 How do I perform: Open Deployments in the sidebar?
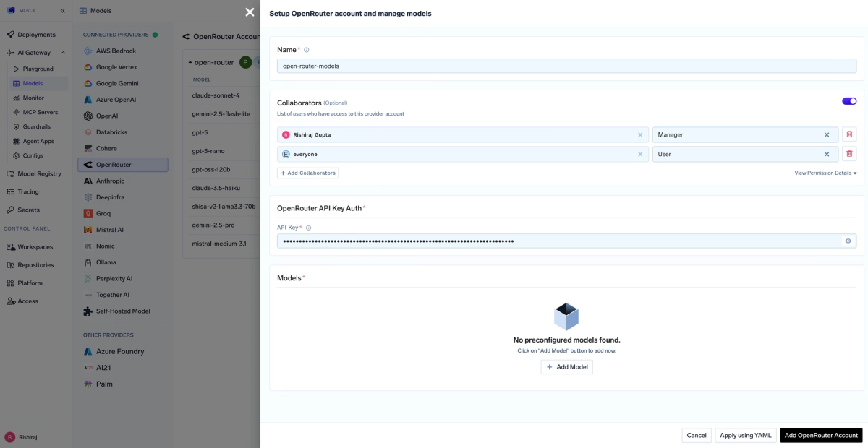tap(35, 35)
